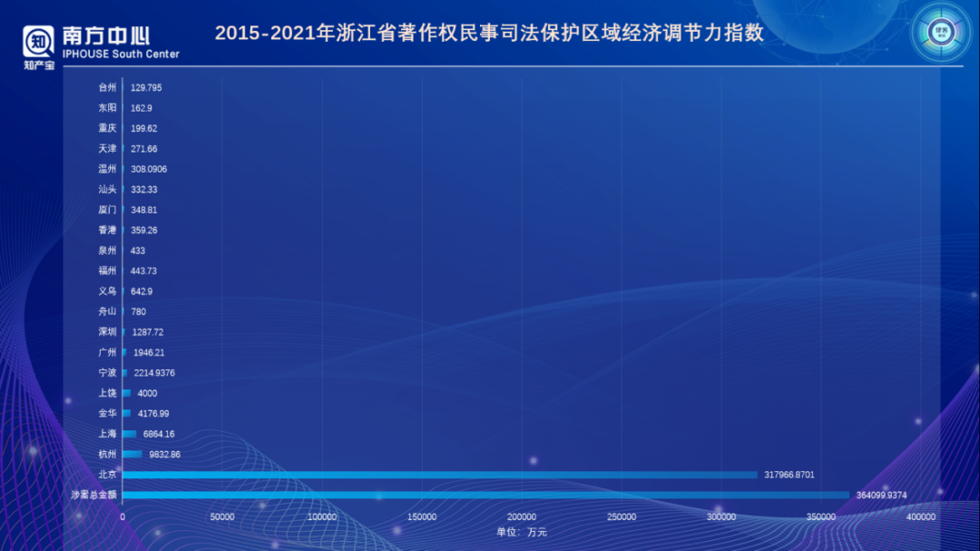
Task: Select the 宁波 category label
Action: [x=107, y=373]
